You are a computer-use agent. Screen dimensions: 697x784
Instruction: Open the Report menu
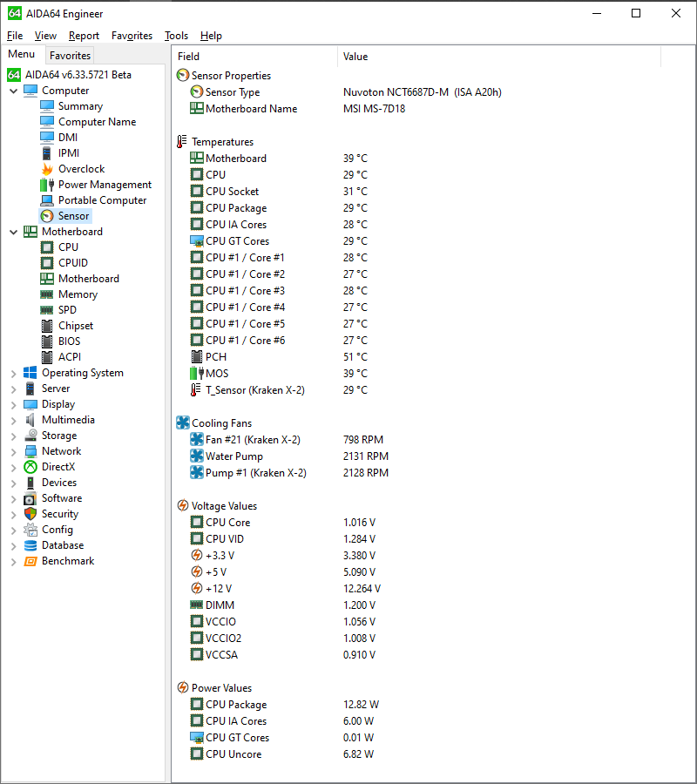pyautogui.click(x=84, y=36)
